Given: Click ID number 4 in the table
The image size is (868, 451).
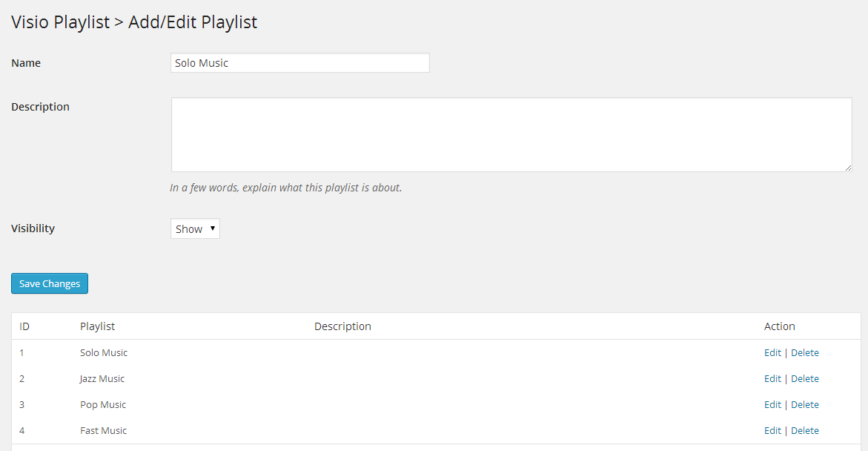Looking at the screenshot, I should click(x=22, y=430).
